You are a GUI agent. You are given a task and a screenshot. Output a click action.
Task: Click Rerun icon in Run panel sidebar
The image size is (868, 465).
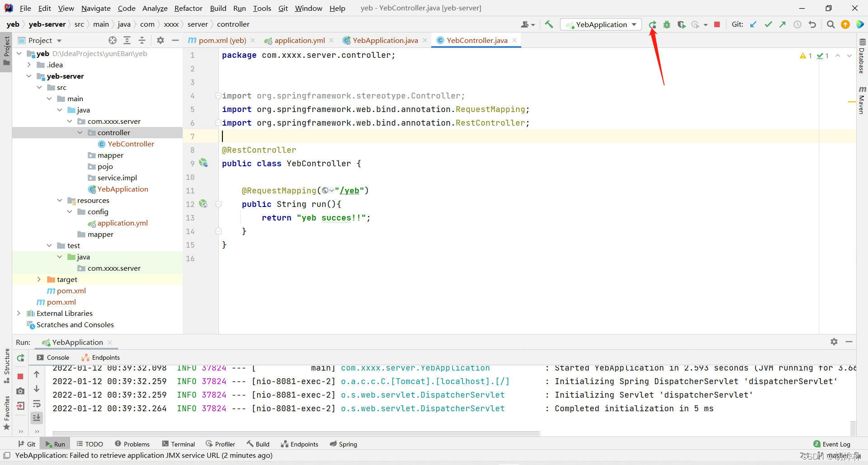(x=20, y=358)
